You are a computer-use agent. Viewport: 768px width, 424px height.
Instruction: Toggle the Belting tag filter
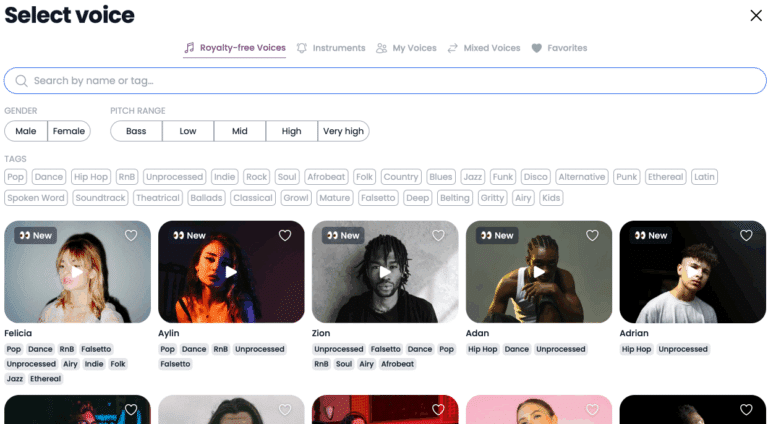click(x=455, y=198)
